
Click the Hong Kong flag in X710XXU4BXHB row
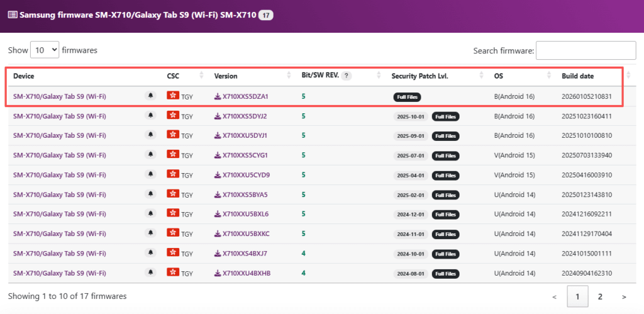[x=173, y=272]
